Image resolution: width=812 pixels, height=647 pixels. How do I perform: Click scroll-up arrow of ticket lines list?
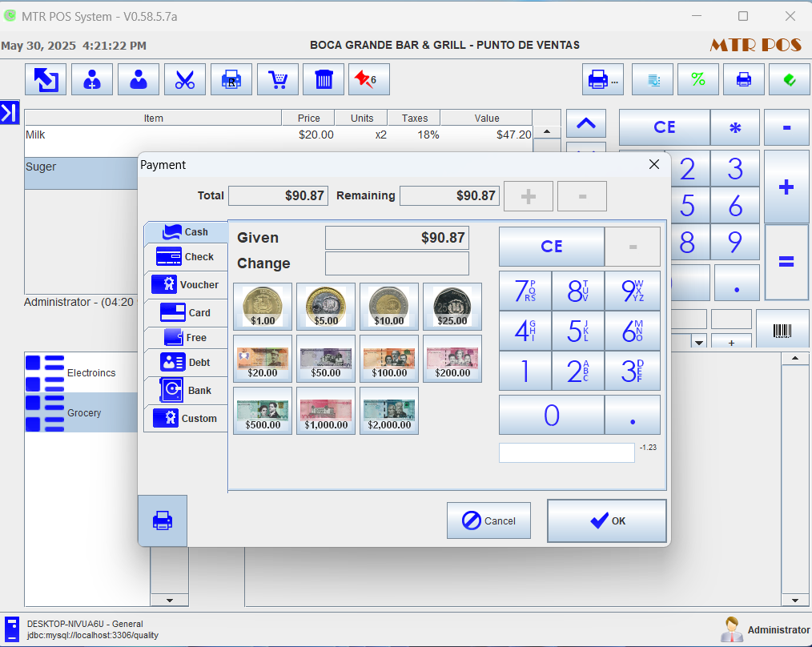pyautogui.click(x=546, y=132)
